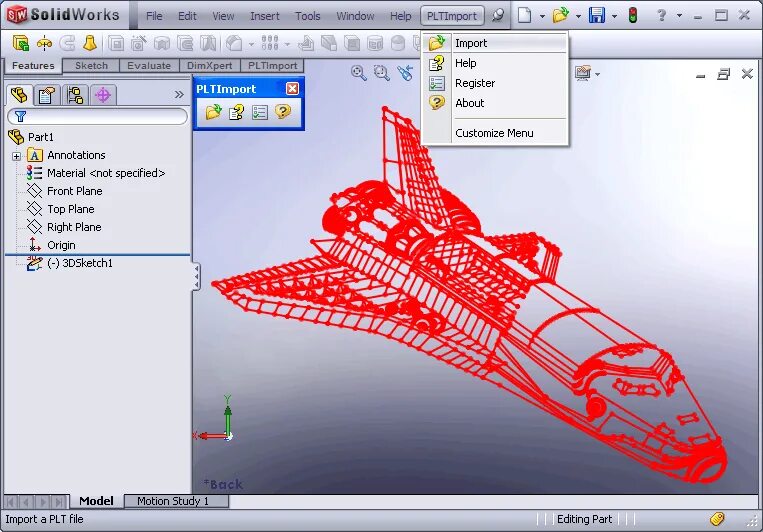Expand the manager tabs chevron
Screen dimensions: 763x532
(x=179, y=94)
